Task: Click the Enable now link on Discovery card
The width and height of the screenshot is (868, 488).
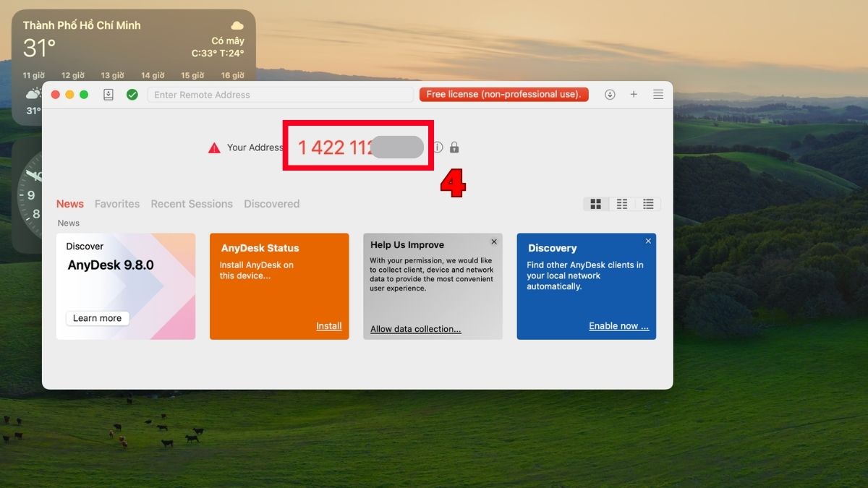Action: [x=619, y=326]
